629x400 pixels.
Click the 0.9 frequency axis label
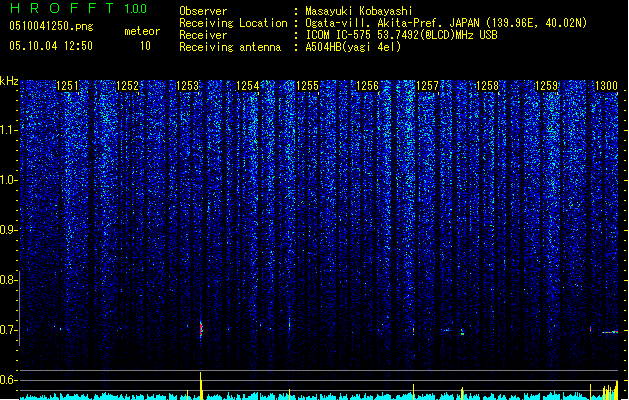(8, 230)
